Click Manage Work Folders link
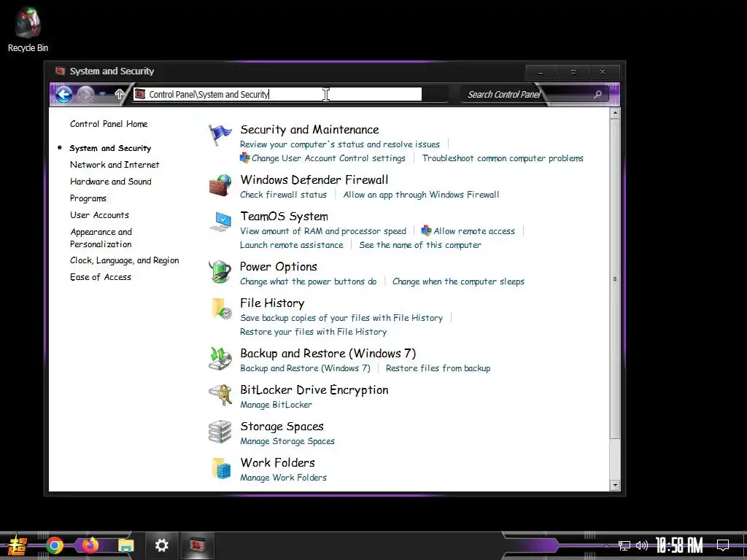Image resolution: width=747 pixels, height=560 pixels. [x=284, y=478]
